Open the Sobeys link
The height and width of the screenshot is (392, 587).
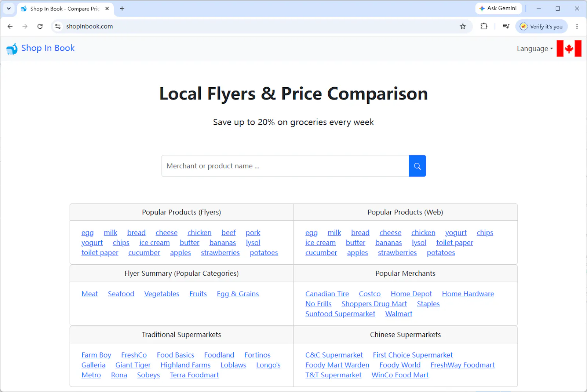pos(148,375)
